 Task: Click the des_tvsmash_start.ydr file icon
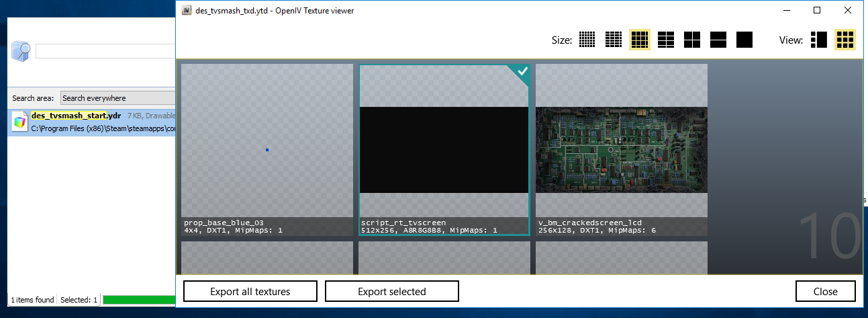19,122
